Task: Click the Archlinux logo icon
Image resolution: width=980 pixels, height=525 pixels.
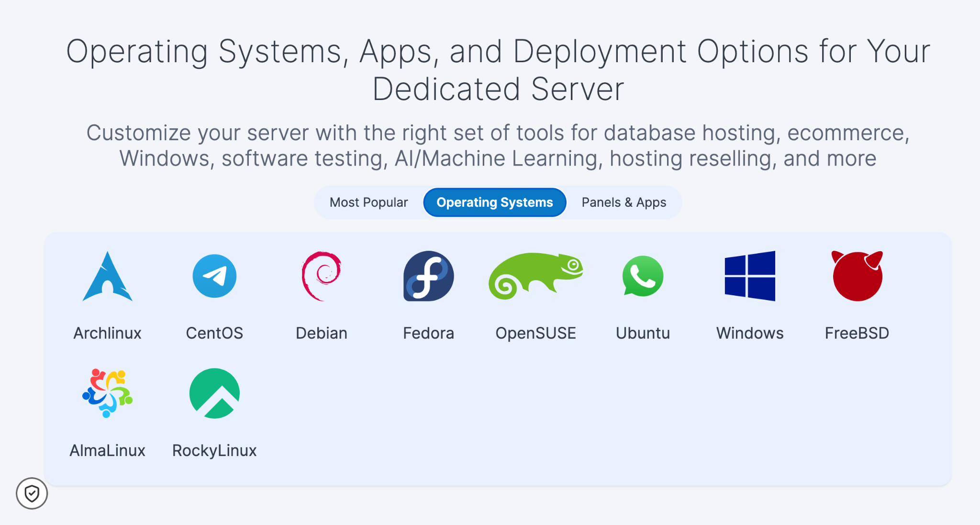Action: (x=107, y=276)
